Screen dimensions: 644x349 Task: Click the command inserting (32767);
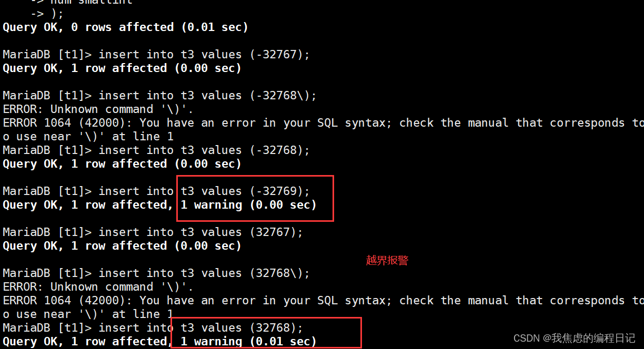pos(153,232)
